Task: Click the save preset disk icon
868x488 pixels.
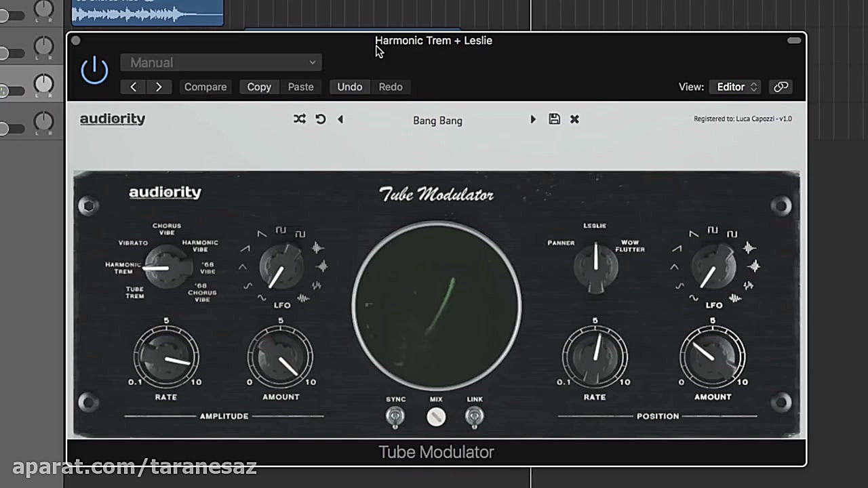Action: [x=554, y=119]
